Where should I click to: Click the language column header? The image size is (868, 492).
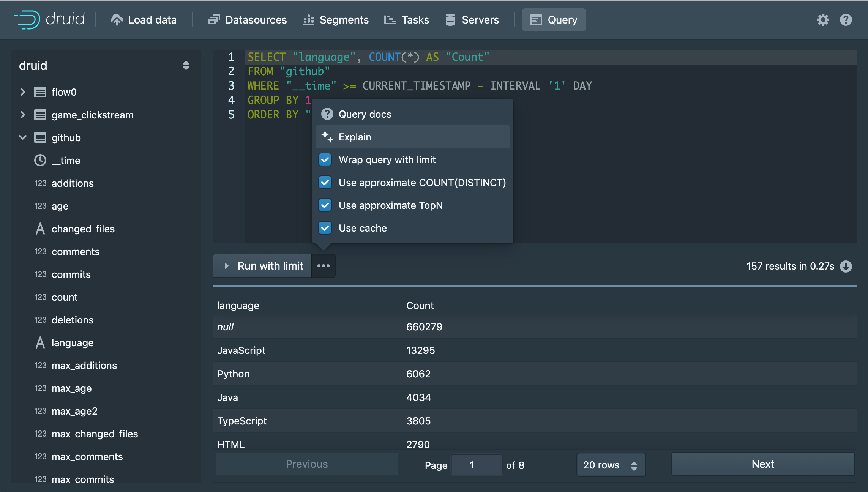point(307,305)
